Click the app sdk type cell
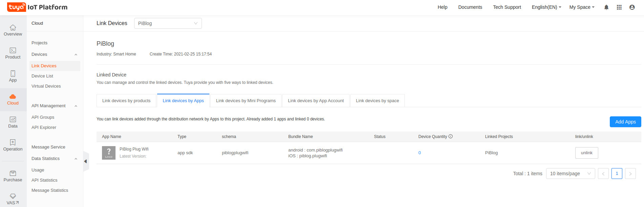Image resolution: width=644 pixels, height=207 pixels. click(x=185, y=153)
